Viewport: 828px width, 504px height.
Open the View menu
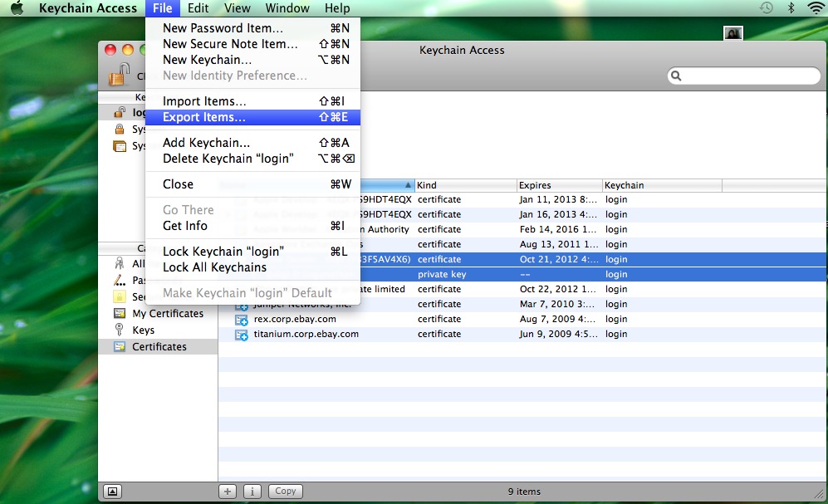237,8
